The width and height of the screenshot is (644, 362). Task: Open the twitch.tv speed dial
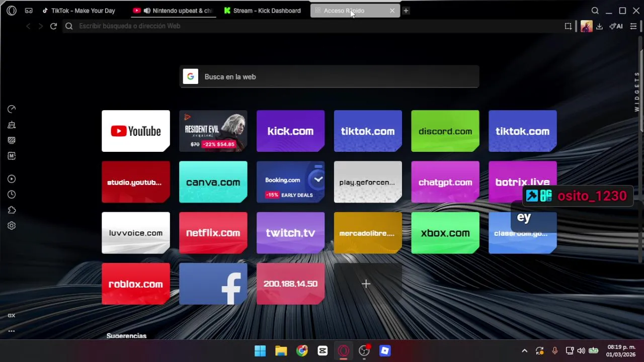click(x=291, y=233)
